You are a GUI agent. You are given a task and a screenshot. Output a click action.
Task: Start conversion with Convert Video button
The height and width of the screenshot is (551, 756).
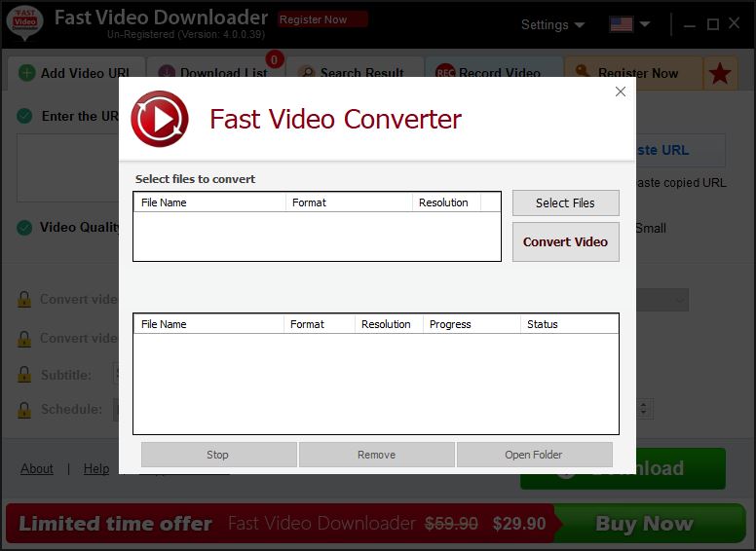pyautogui.click(x=566, y=241)
